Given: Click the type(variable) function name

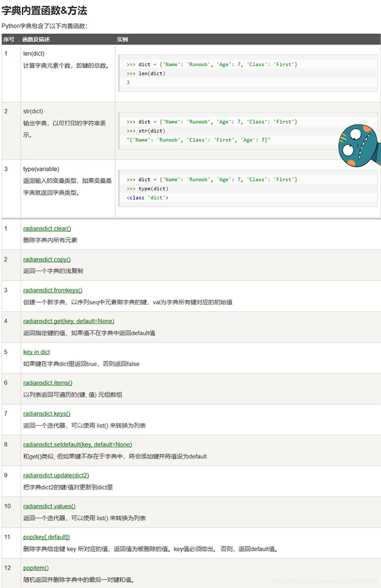Looking at the screenshot, I should [41, 169].
